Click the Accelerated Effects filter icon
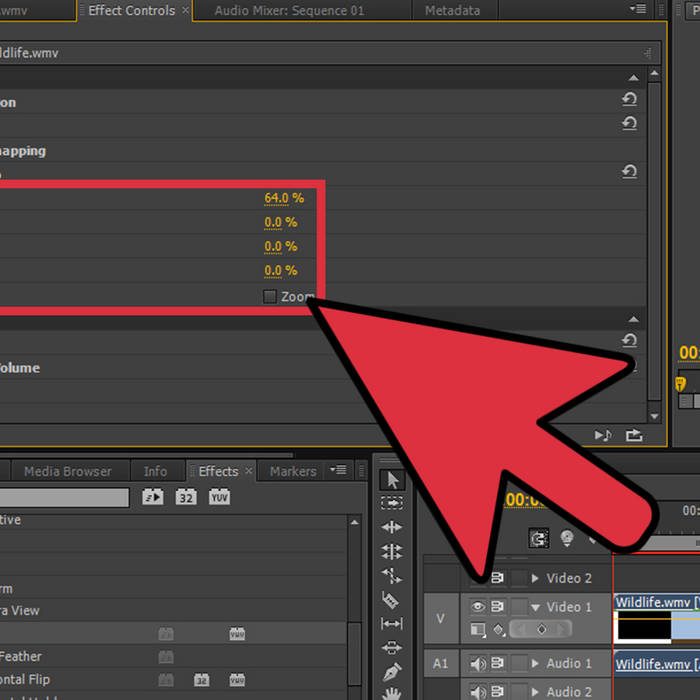Screen dimensions: 700x700 coord(152,497)
